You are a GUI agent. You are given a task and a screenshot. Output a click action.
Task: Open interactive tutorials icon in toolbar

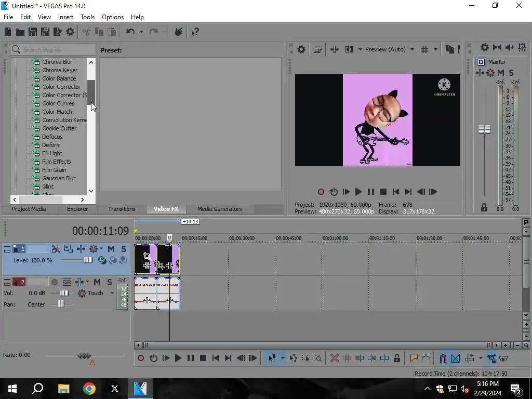coord(179,32)
